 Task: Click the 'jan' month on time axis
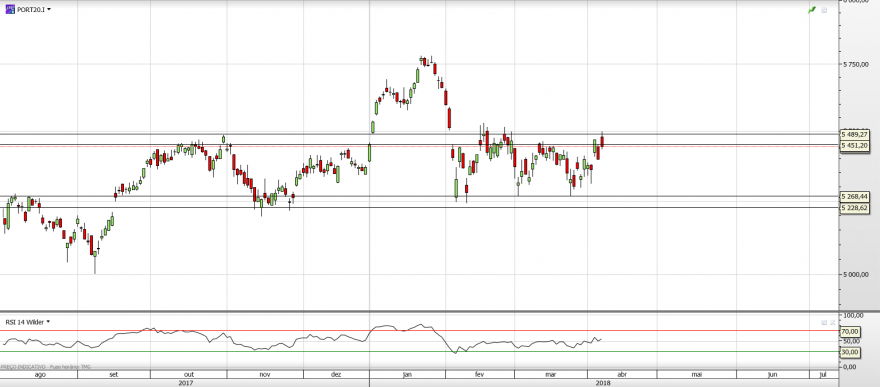407,374
